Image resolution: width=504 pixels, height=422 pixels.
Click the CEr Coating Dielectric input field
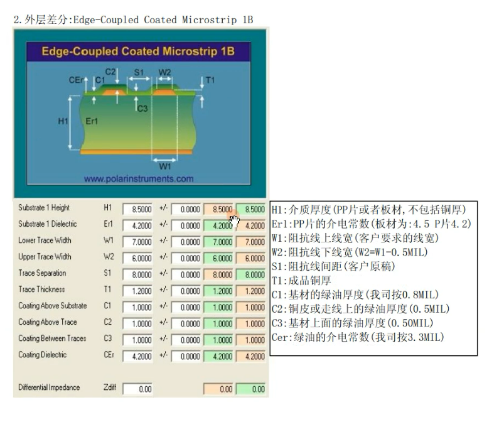pyautogui.click(x=137, y=357)
